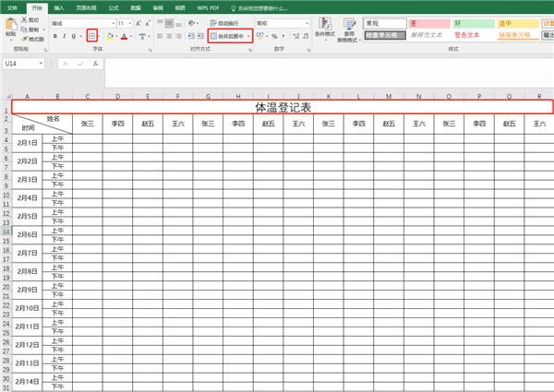
Task: Open the Merge & Center (合并后居中) dropdown
Action: click(247, 36)
